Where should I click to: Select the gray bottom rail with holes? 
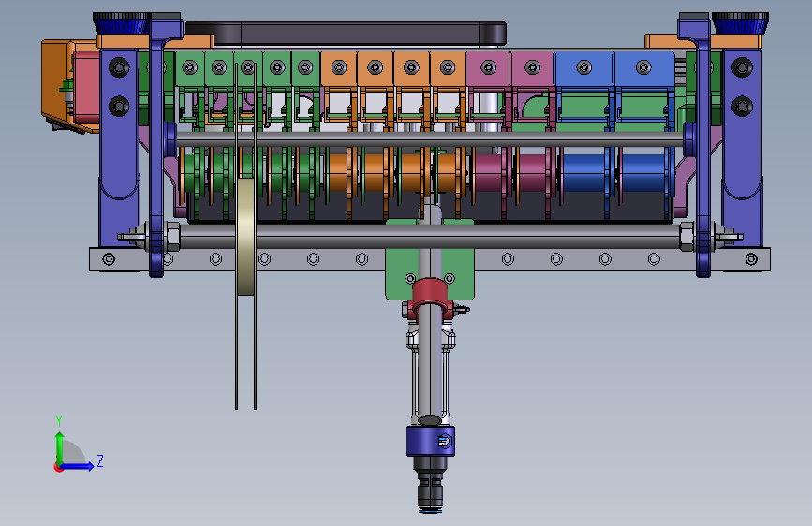point(430,259)
